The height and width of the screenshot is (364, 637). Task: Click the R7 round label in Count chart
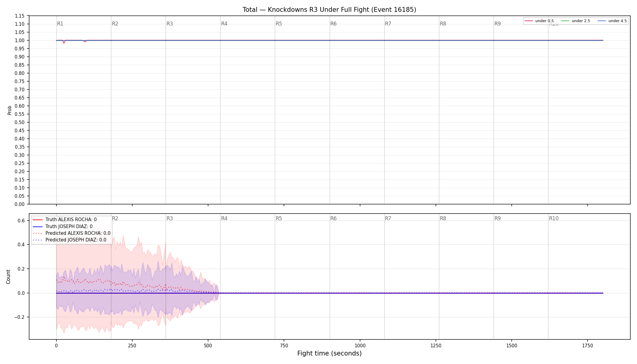(x=388, y=218)
